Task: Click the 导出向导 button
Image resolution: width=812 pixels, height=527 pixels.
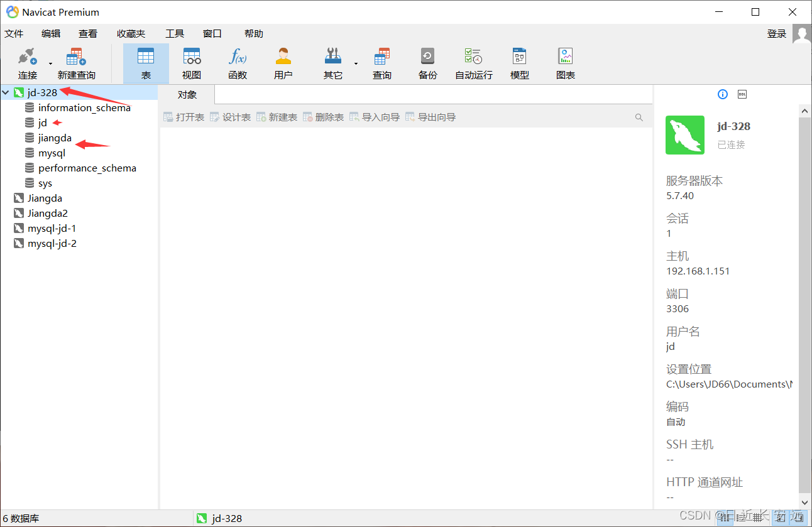Action: (x=431, y=117)
